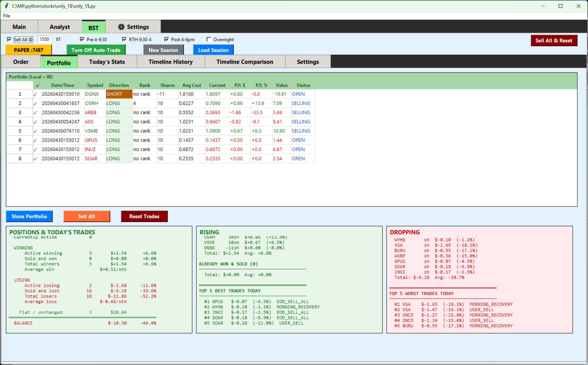Uncheck the AREB row checkmark
The height and width of the screenshot is (365, 588).
click(x=35, y=113)
